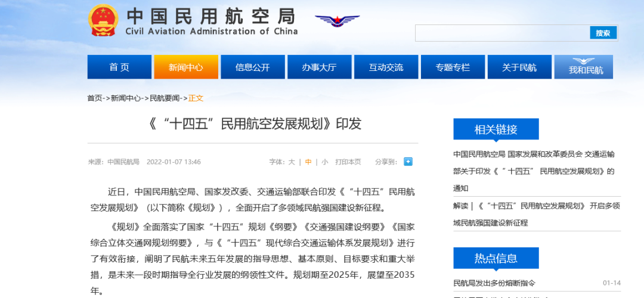Open related link 解读 开启多领域民航强国建设新征程

tap(537, 215)
